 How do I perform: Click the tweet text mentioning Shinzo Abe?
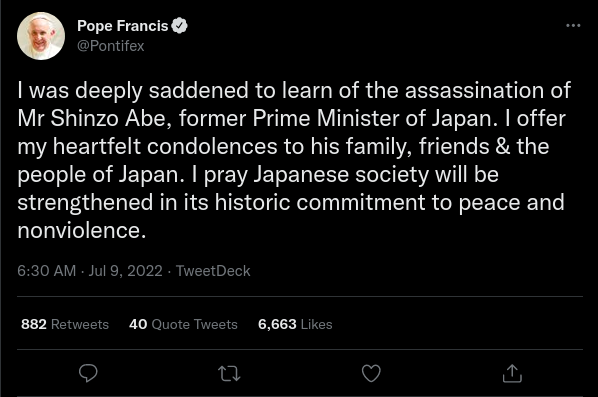(x=294, y=160)
